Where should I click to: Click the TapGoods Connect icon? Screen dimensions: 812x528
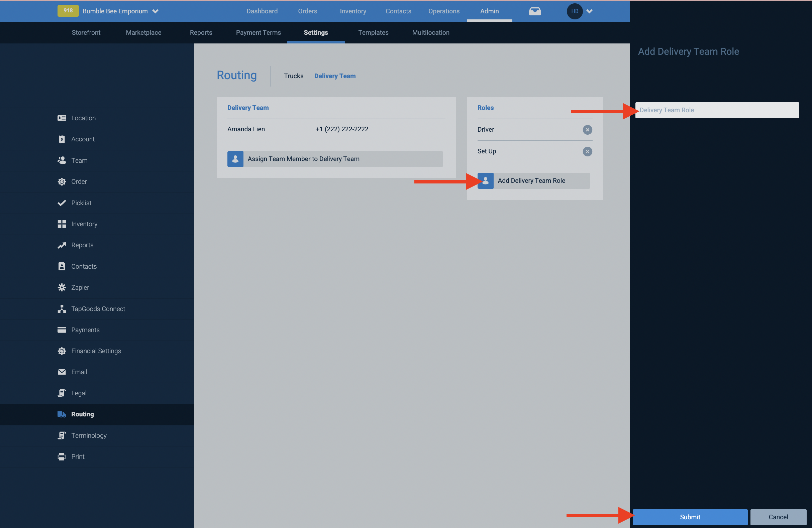click(x=62, y=309)
